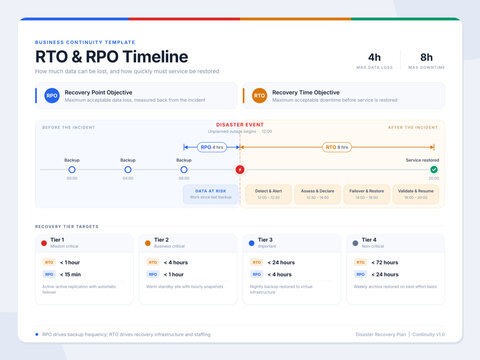Click the RTO badge in Tier 4
The height and width of the screenshot is (360, 480).
click(x=361, y=262)
